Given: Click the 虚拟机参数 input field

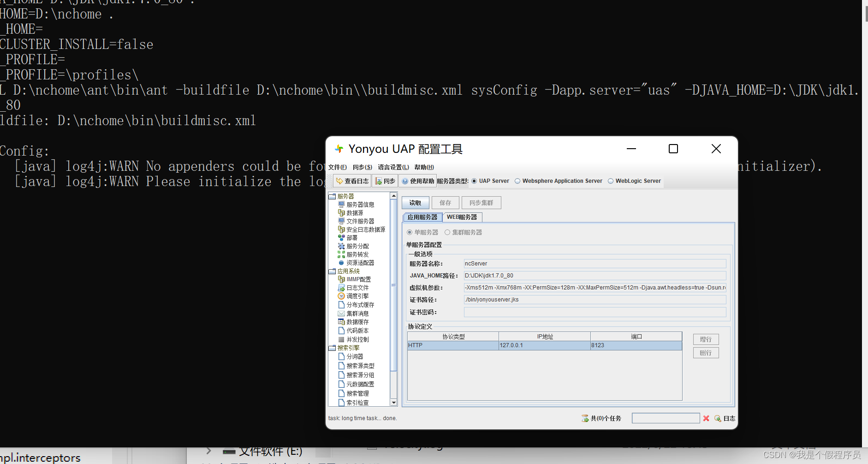Looking at the screenshot, I should 595,288.
